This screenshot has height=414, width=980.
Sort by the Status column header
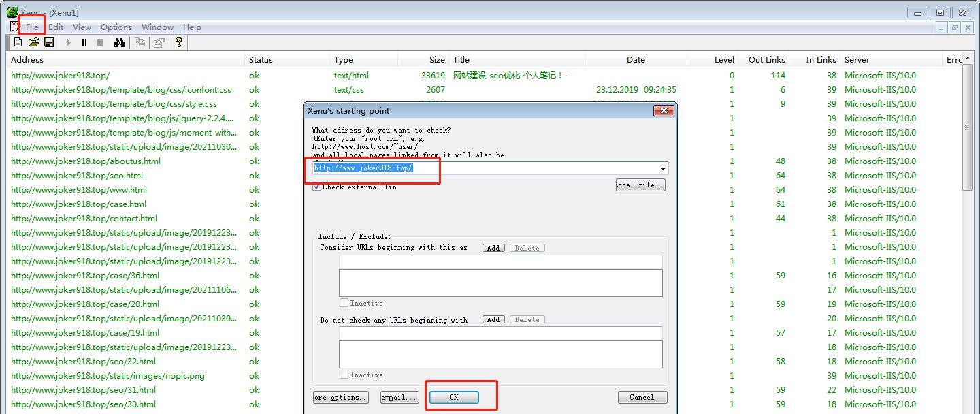coord(287,60)
